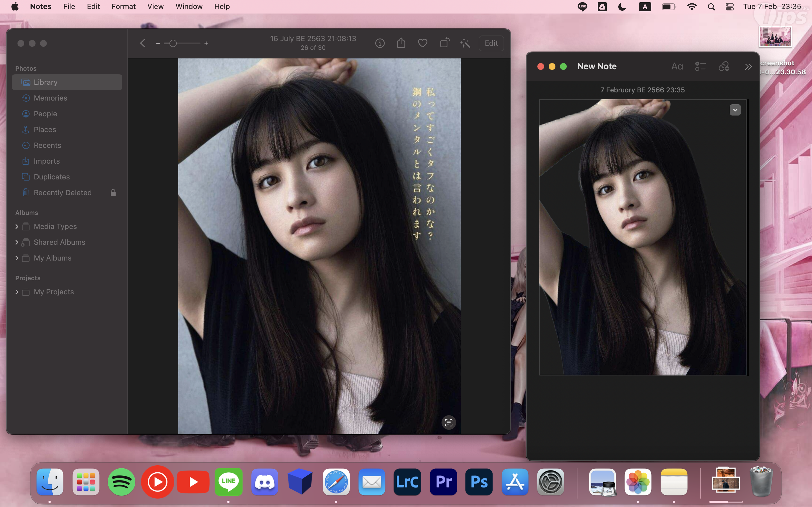Image resolution: width=812 pixels, height=507 pixels.
Task: Expand the Shared Albums group
Action: coord(17,243)
